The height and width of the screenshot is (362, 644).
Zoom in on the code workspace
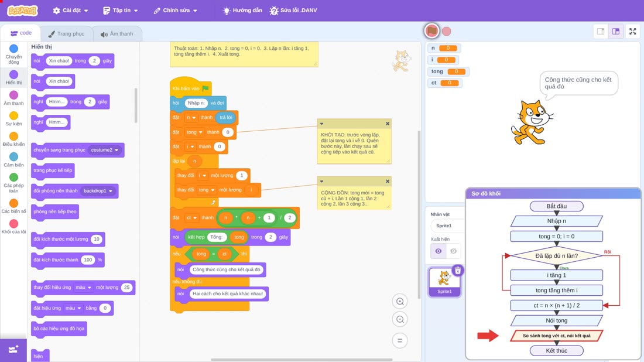point(400,301)
